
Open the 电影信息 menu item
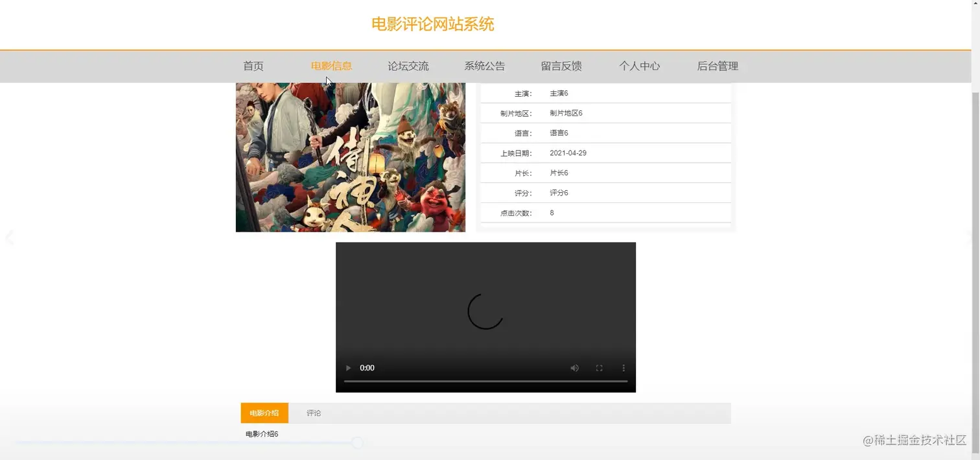pos(331,66)
